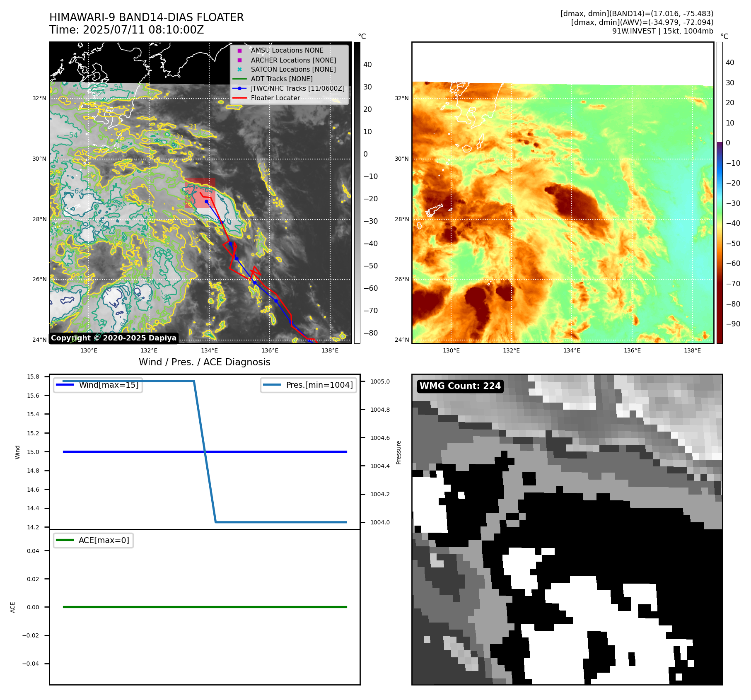Click the green ACE line at 0.00

(x=205, y=607)
